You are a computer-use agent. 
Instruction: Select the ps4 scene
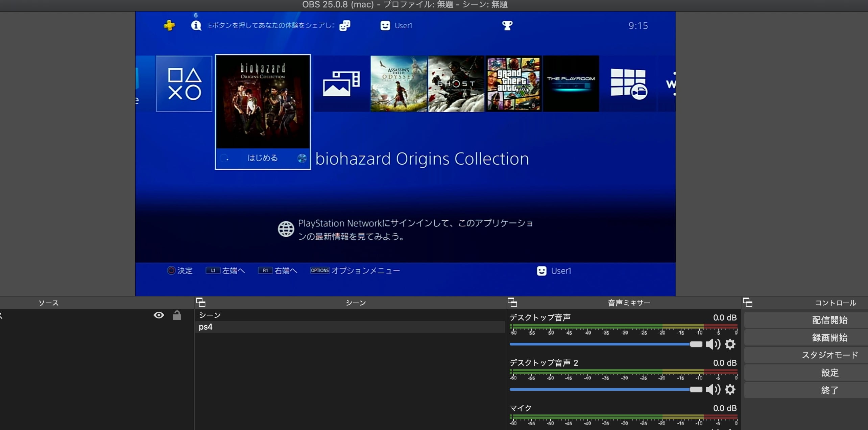pos(206,327)
